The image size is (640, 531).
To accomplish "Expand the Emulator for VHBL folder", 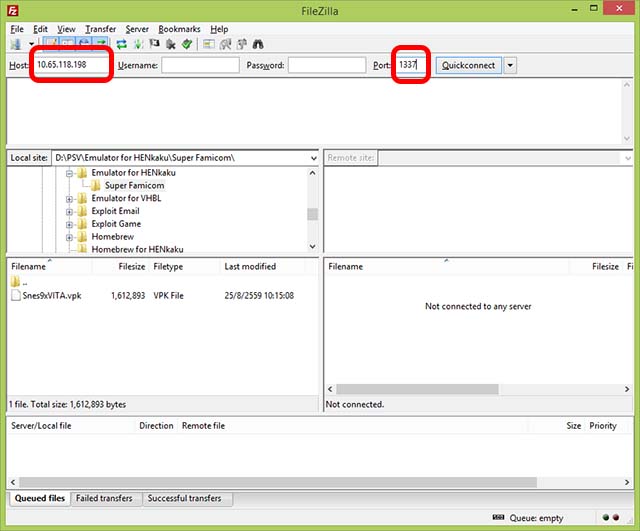I will (x=69, y=199).
